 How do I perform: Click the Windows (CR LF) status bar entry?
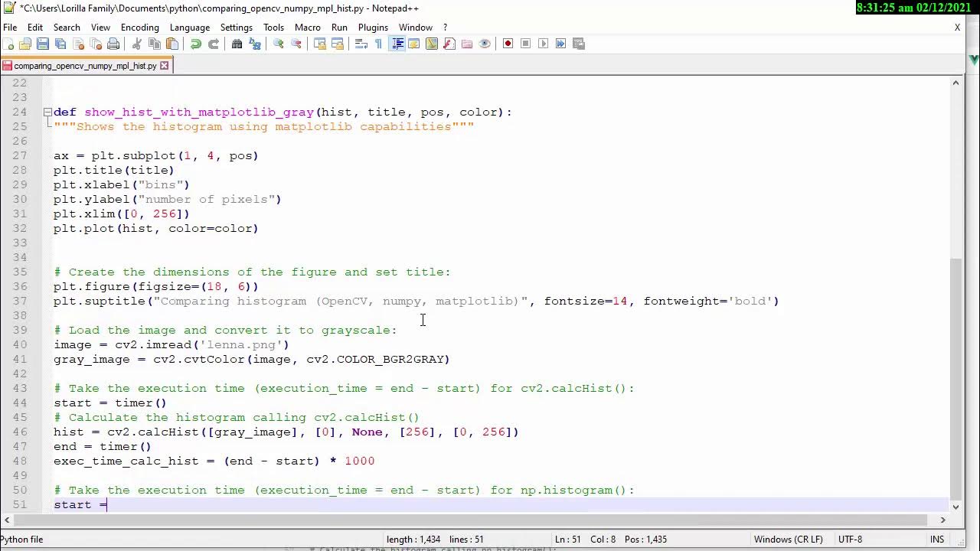pos(788,539)
